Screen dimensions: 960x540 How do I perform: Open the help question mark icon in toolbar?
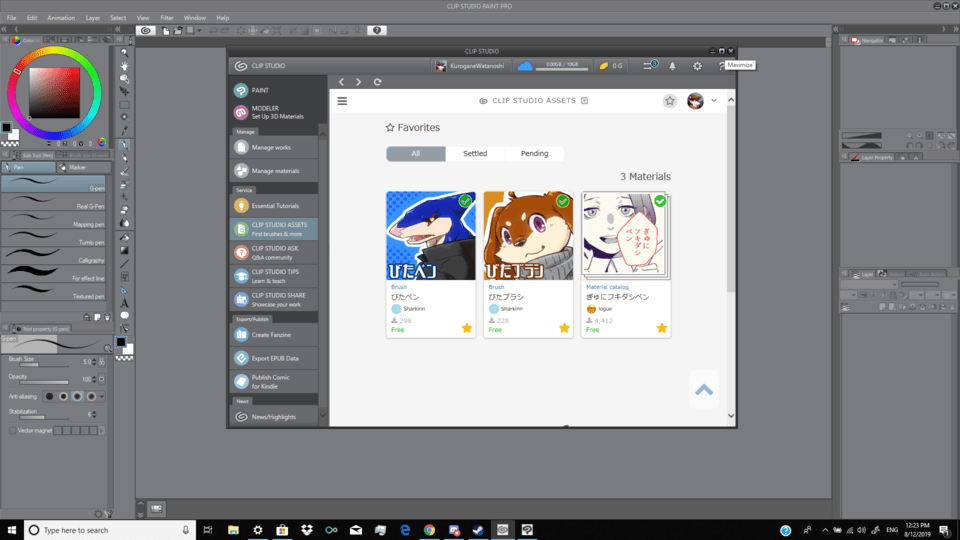pyautogui.click(x=377, y=31)
